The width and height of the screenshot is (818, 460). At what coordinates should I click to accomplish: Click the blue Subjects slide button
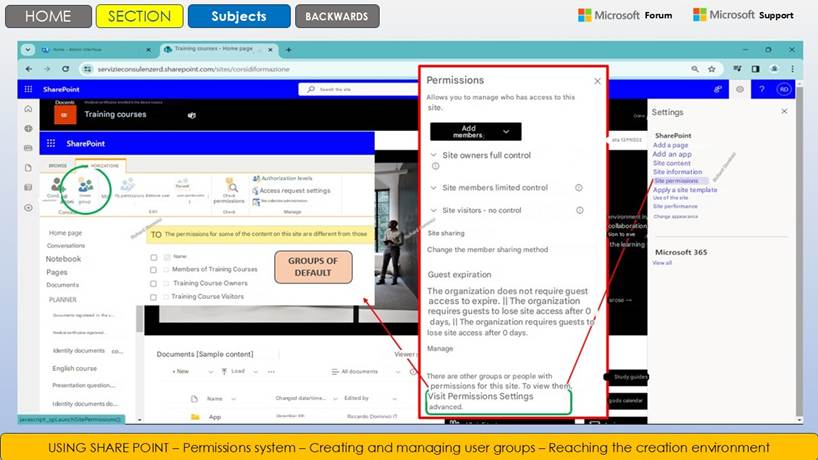point(239,16)
